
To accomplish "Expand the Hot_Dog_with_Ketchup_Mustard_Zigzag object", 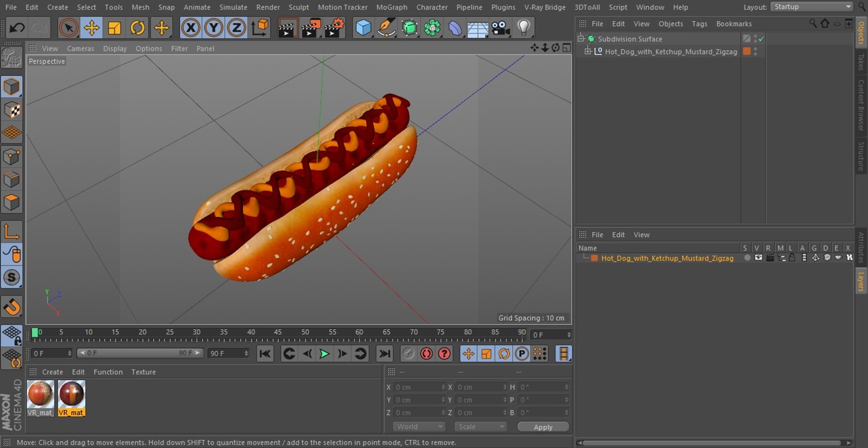I will (588, 51).
